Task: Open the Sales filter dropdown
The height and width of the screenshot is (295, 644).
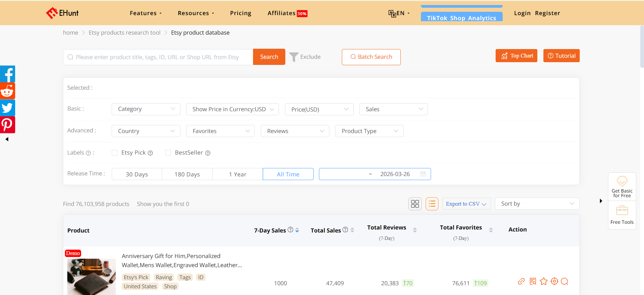Action: (x=394, y=109)
